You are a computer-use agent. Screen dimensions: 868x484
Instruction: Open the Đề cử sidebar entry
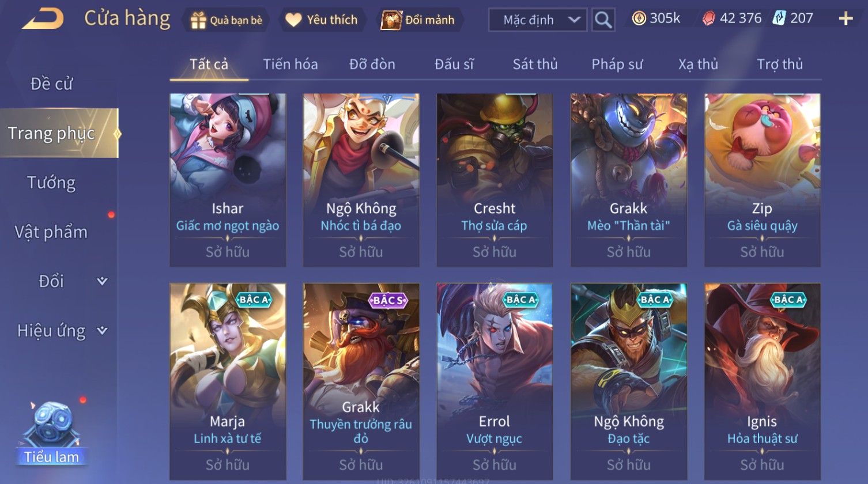tap(51, 84)
